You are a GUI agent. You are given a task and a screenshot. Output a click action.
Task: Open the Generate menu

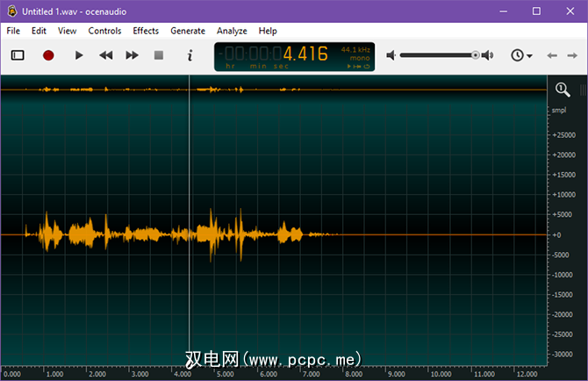pyautogui.click(x=188, y=31)
